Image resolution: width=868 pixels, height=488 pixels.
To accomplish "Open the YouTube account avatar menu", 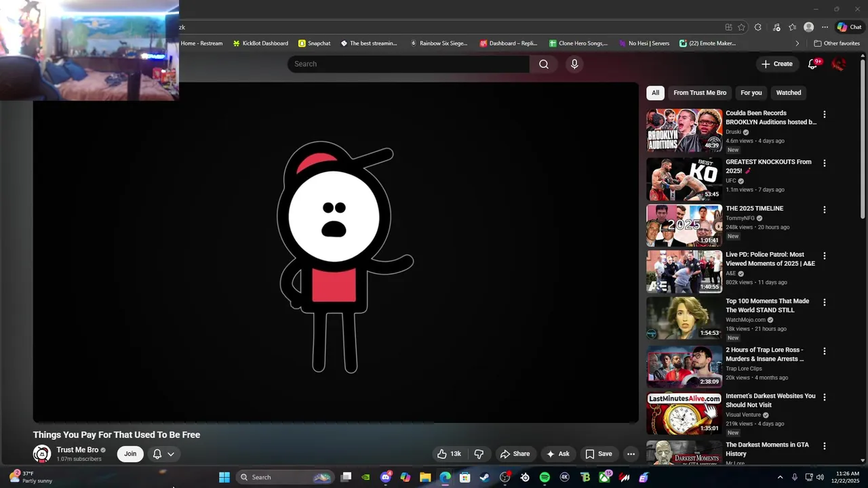I will point(839,64).
